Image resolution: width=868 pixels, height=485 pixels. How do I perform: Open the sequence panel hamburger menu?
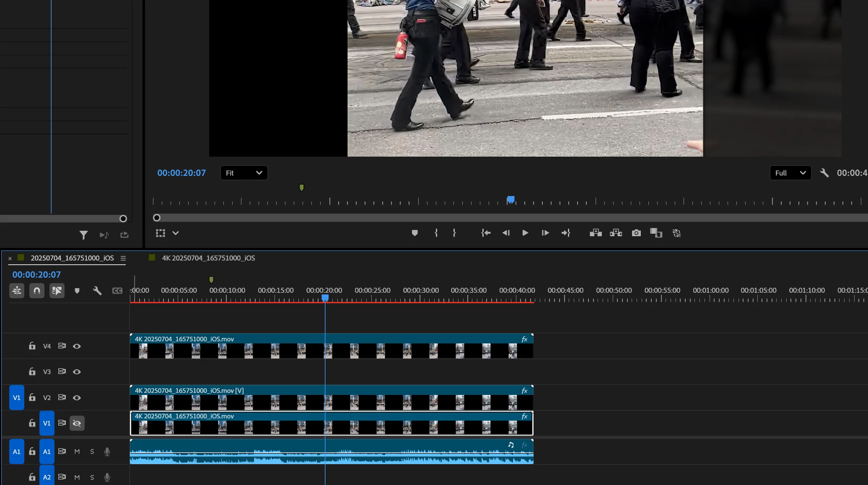point(123,258)
